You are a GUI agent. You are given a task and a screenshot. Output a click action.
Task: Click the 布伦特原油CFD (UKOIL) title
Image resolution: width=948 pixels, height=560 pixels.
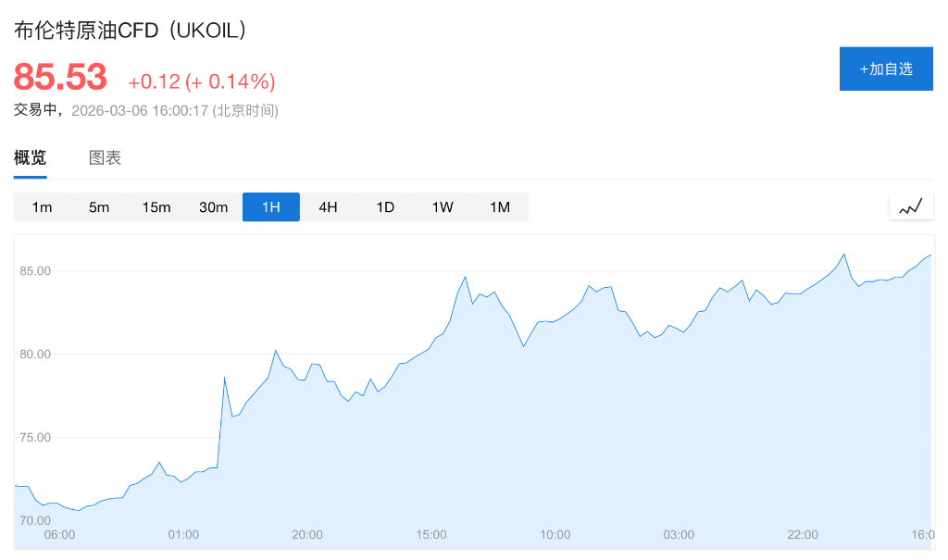pyautogui.click(x=131, y=31)
